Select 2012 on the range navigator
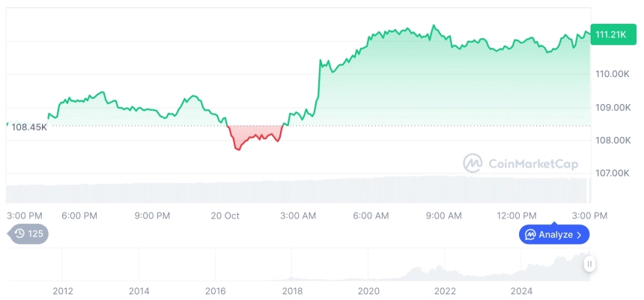The width and height of the screenshot is (644, 300). click(62, 290)
